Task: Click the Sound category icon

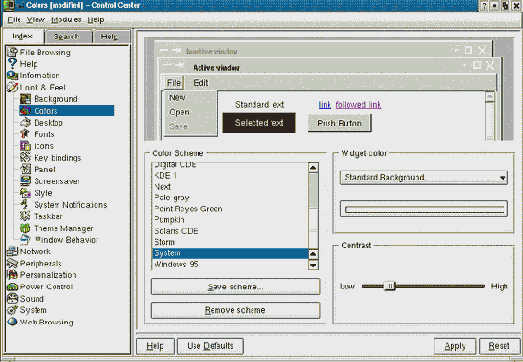Action: (12, 298)
